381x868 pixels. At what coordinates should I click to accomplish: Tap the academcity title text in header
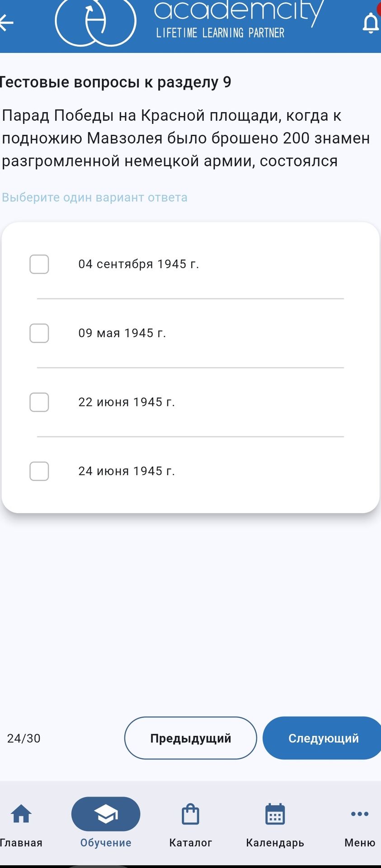pos(239,11)
